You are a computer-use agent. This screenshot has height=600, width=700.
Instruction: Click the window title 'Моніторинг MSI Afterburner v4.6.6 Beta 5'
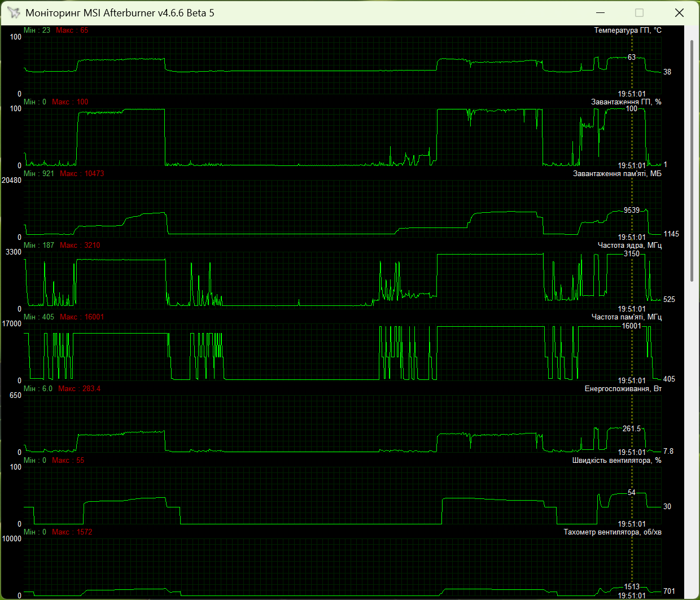tap(120, 13)
